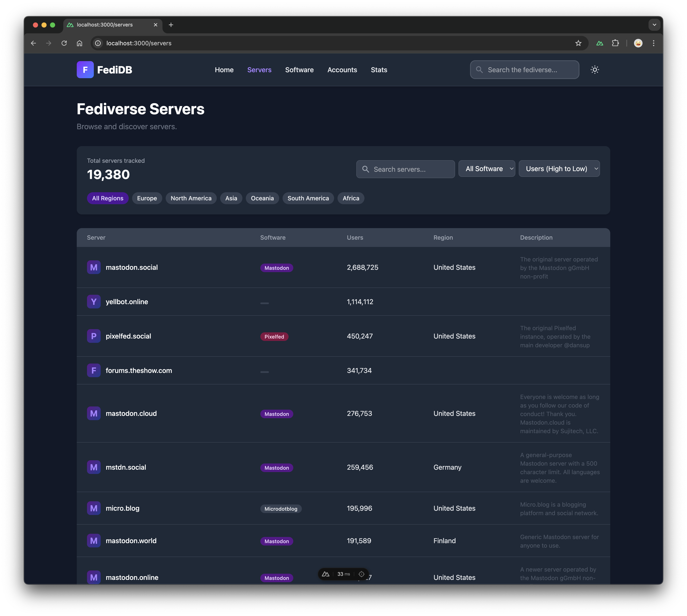Open the mastodon.social server link
Image resolution: width=687 pixels, height=616 pixels.
tap(132, 267)
